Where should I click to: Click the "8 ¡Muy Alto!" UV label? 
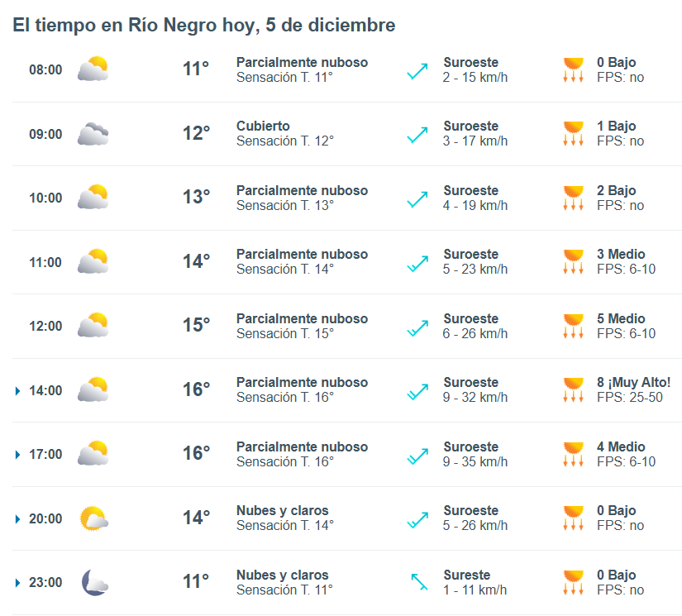633,383
